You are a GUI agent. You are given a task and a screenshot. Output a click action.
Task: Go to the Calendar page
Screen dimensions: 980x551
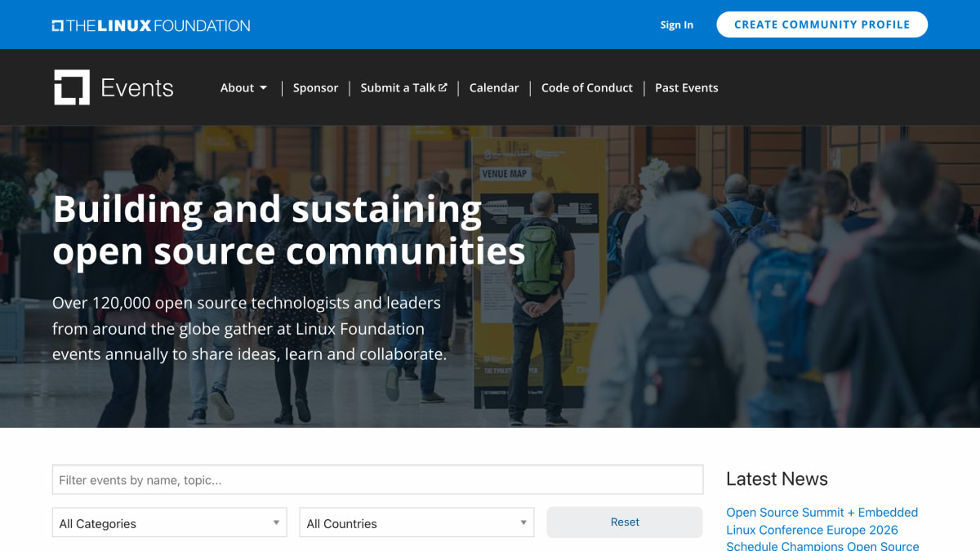[x=494, y=87]
